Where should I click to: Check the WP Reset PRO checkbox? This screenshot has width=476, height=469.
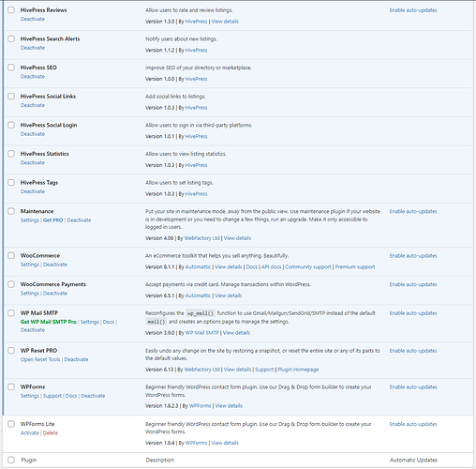coord(11,351)
